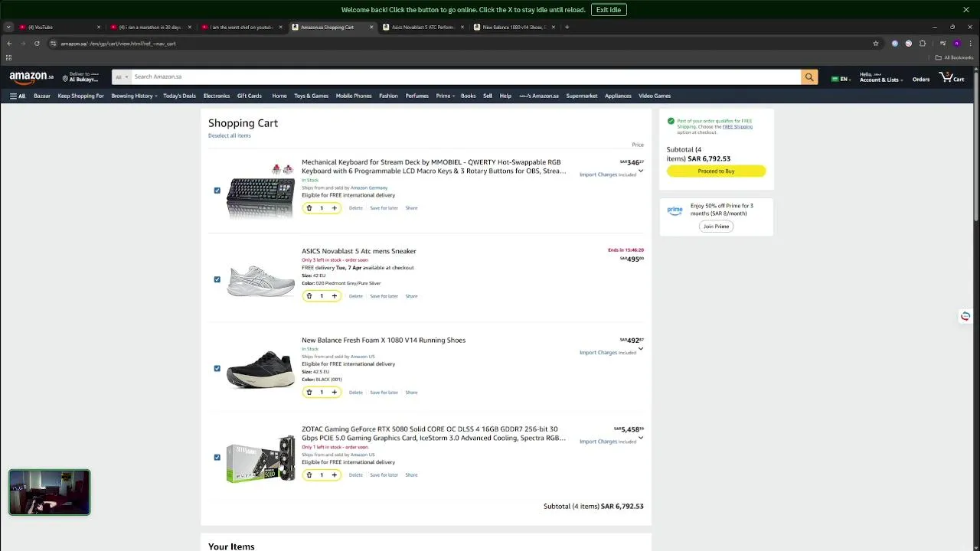Click Deliver to location selector
The height and width of the screenshot is (551, 980).
coord(80,77)
